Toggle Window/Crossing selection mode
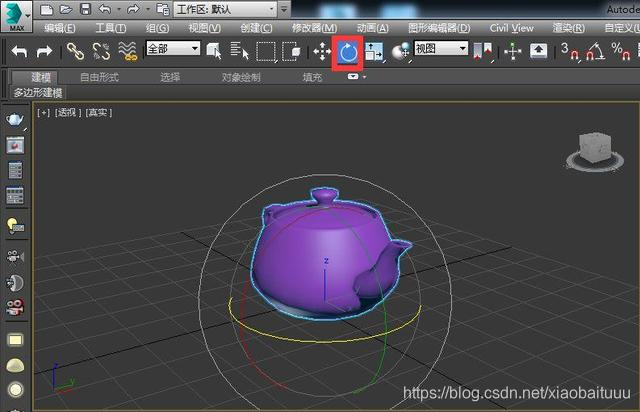Screen dimensions: 640x412 coord(291,51)
